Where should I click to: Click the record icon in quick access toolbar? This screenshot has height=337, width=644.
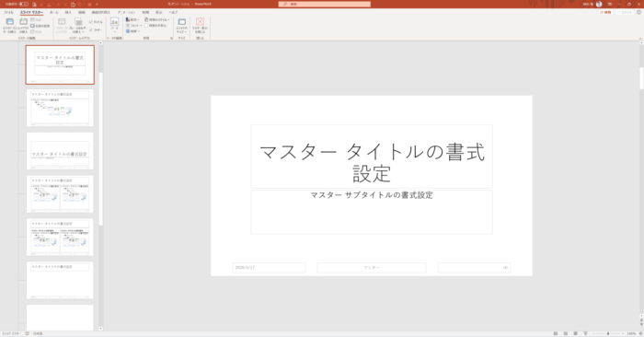click(x=89, y=4)
